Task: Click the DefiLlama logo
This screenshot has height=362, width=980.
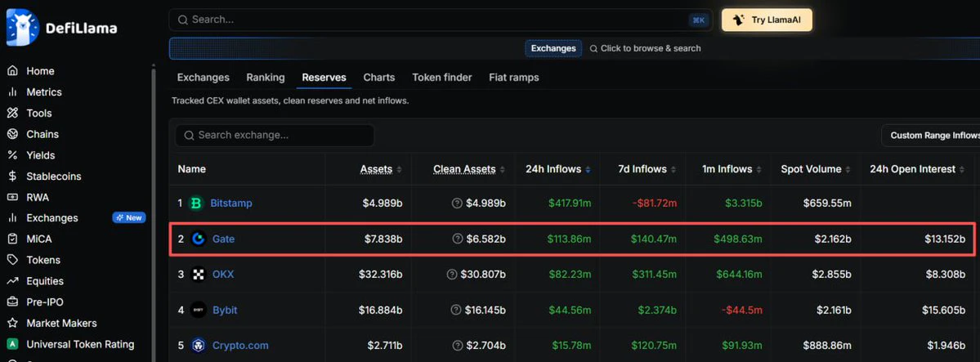Action: click(61, 28)
